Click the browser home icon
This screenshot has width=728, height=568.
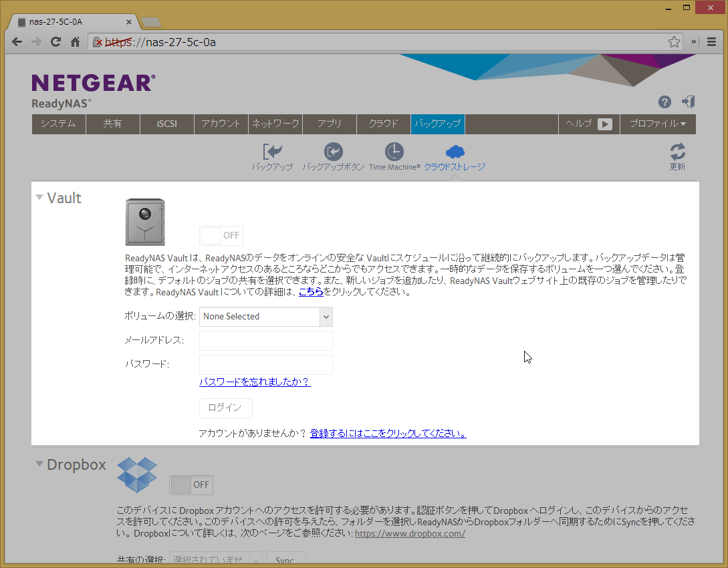coord(75,42)
